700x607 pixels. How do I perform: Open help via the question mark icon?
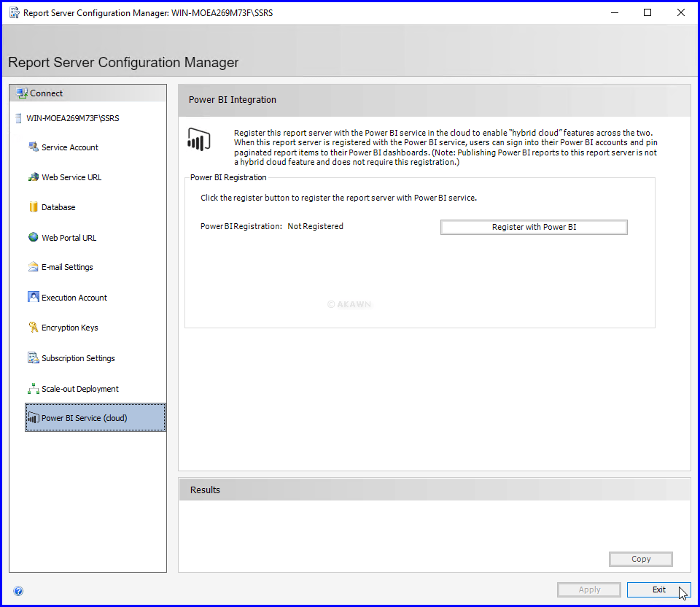[x=18, y=592]
